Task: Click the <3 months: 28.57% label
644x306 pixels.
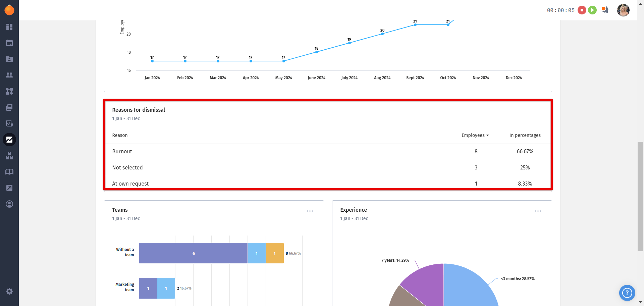Action: point(518,279)
